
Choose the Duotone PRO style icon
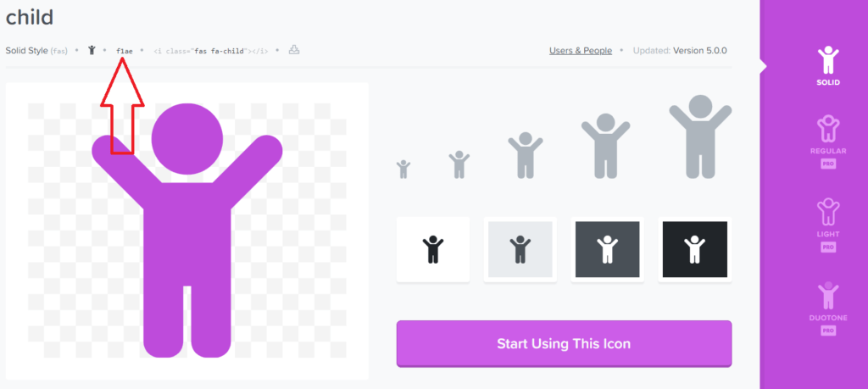(828, 308)
